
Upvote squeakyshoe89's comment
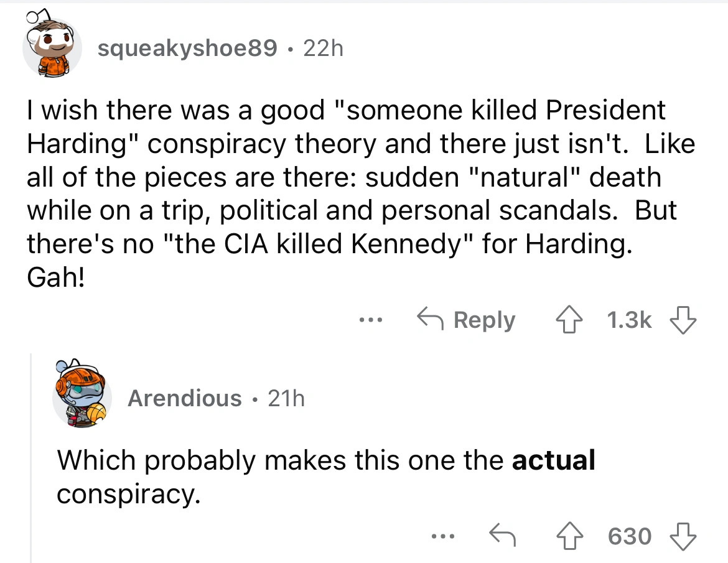[569, 319]
